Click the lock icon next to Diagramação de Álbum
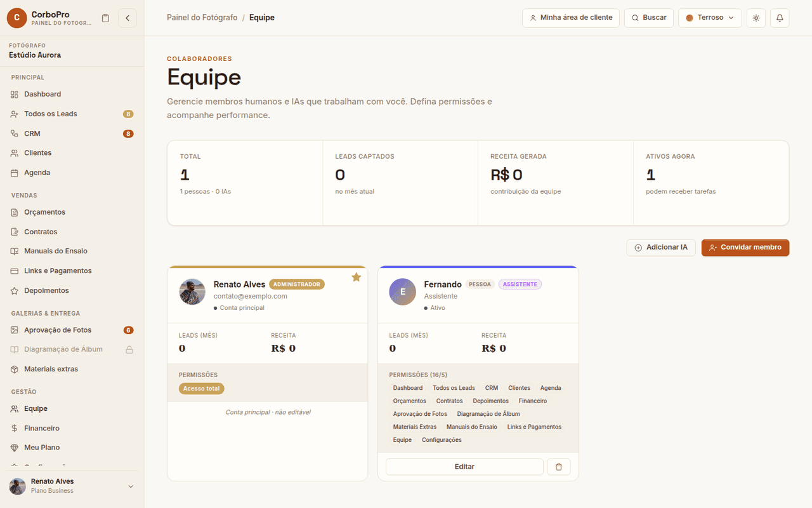Image resolution: width=812 pixels, height=508 pixels. (x=129, y=349)
